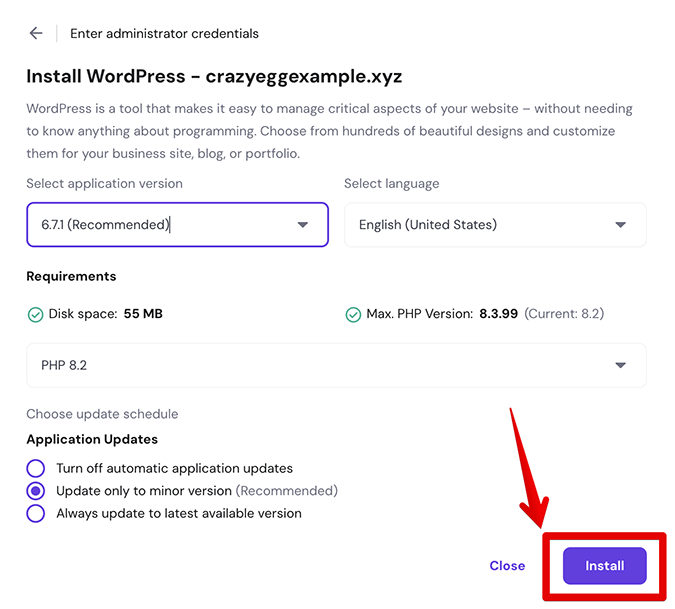Click the 6.7.1 (Recommended) version field
The width and height of the screenshot is (675, 609).
point(177,225)
